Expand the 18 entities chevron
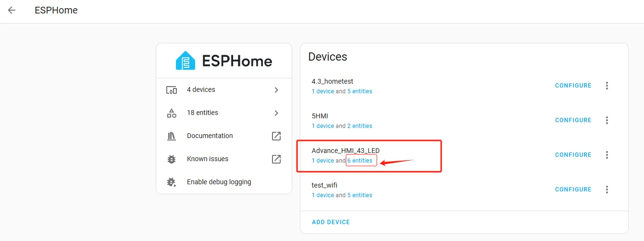The image size is (644, 241). click(x=276, y=113)
